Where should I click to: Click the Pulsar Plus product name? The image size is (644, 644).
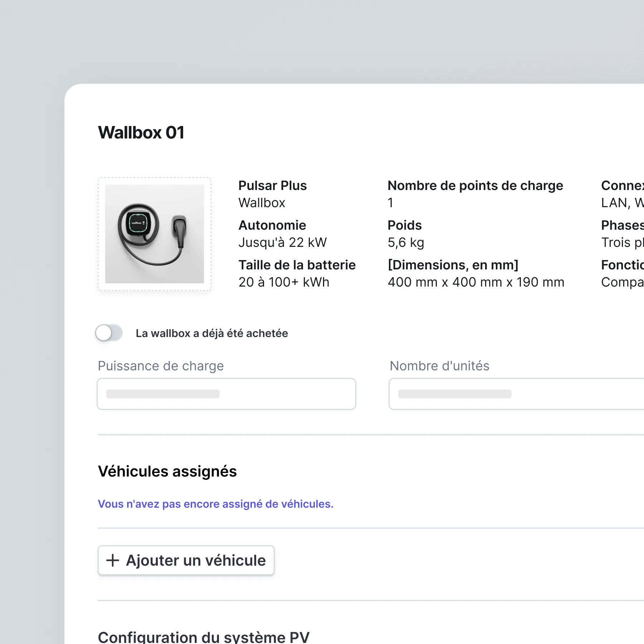pos(273,186)
